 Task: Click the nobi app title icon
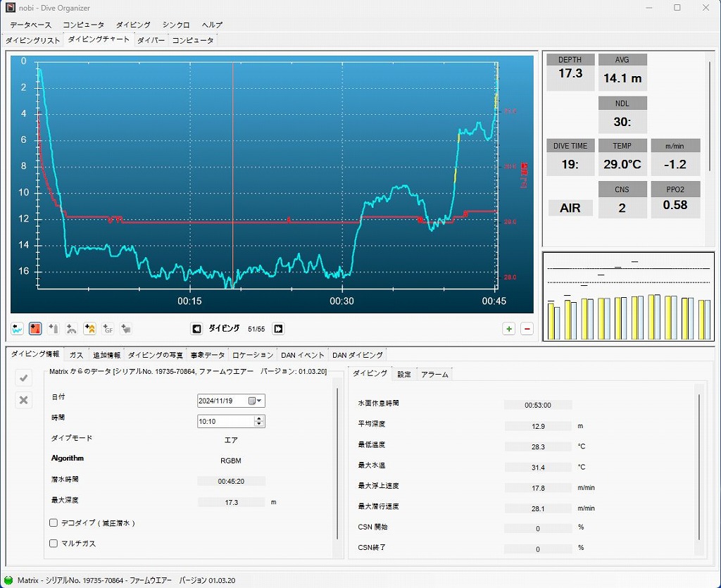click(x=10, y=7)
